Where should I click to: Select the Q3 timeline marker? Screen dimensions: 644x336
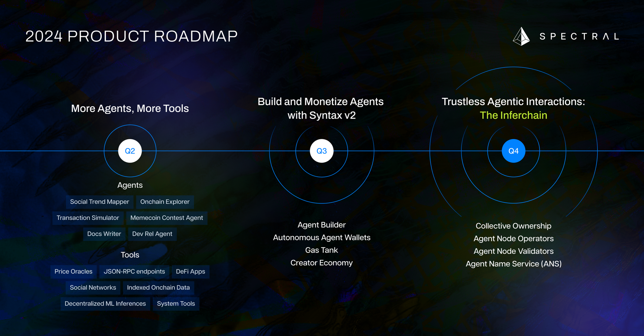pos(322,151)
